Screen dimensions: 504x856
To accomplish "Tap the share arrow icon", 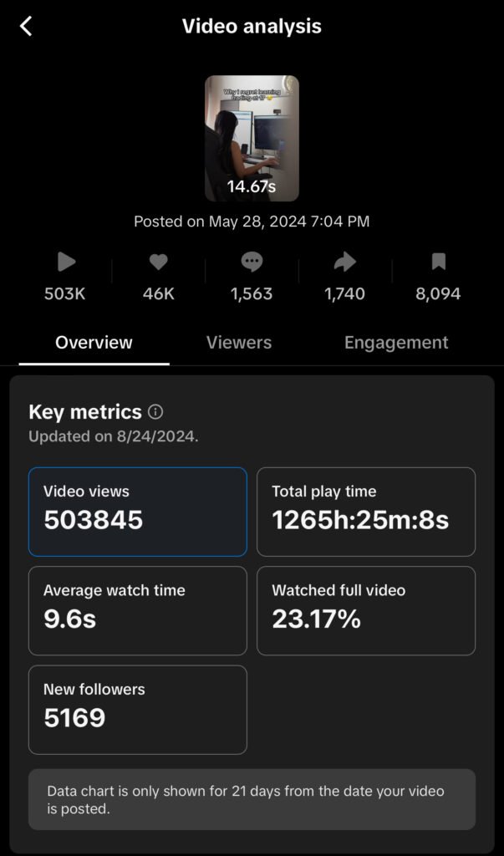I will coord(345,262).
